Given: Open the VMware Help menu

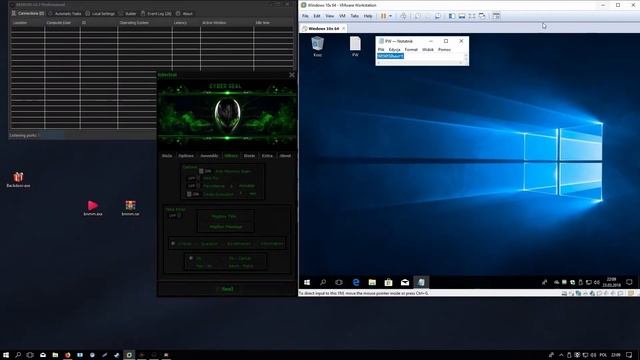Looking at the screenshot, I should [368, 16].
